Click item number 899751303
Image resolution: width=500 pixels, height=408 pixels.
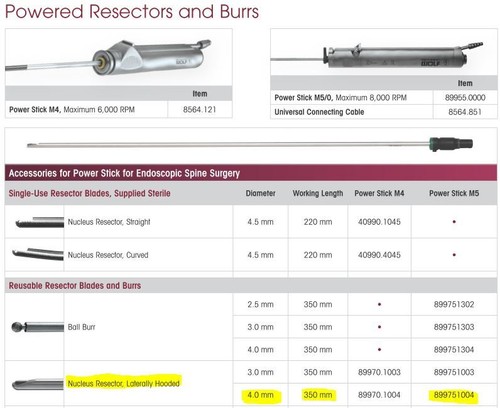[454, 327]
